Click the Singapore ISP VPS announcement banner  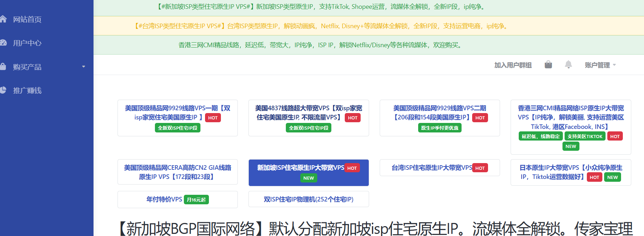click(322, 7)
